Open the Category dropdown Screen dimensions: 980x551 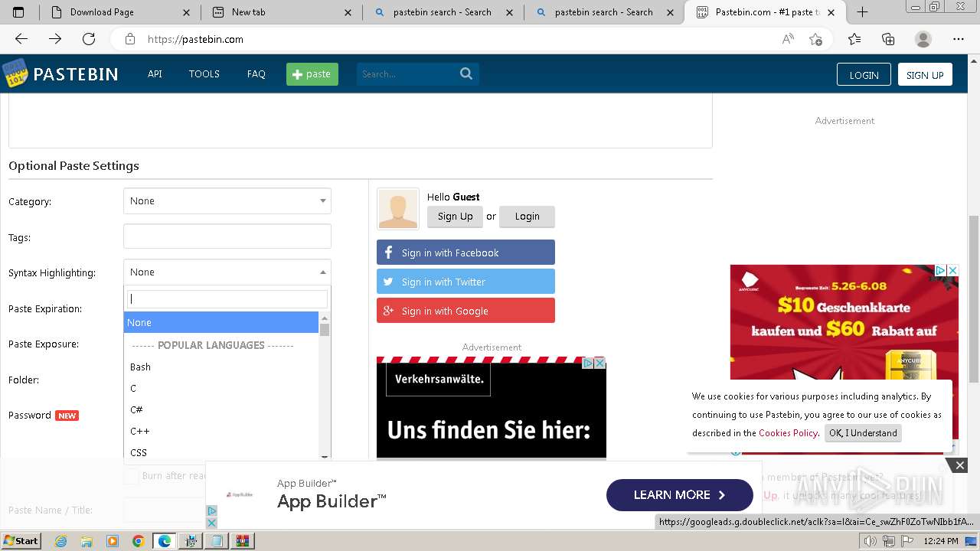[227, 201]
